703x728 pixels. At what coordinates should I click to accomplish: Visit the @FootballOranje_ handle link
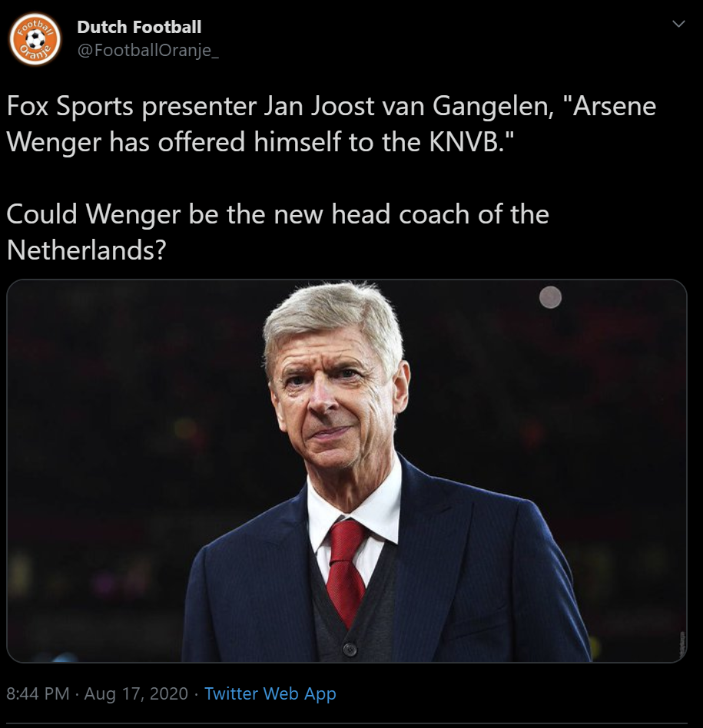pos(148,50)
